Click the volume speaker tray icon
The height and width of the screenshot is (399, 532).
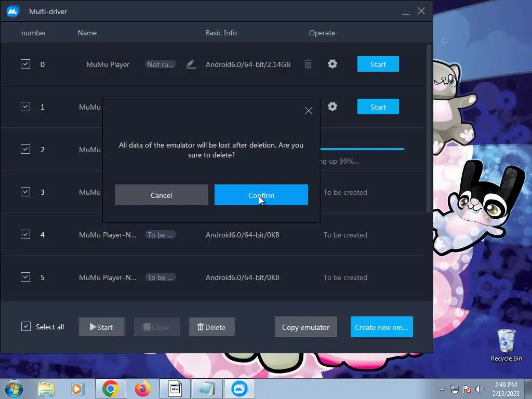tap(480, 389)
